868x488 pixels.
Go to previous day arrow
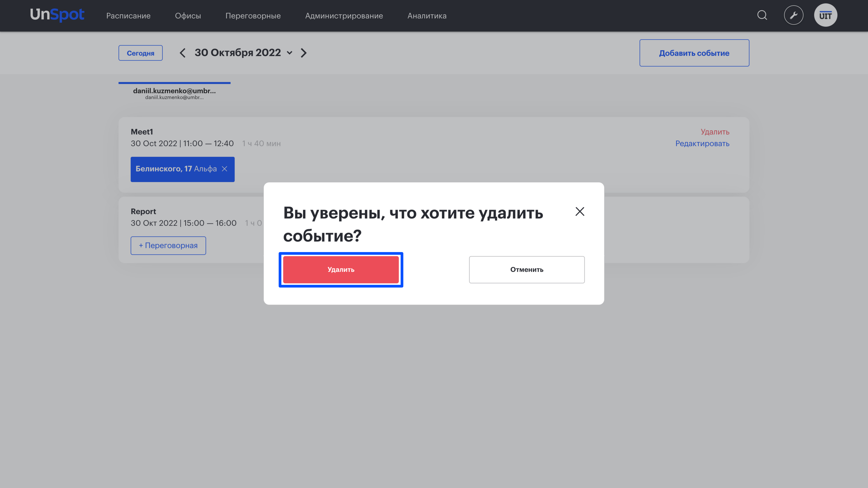point(182,53)
